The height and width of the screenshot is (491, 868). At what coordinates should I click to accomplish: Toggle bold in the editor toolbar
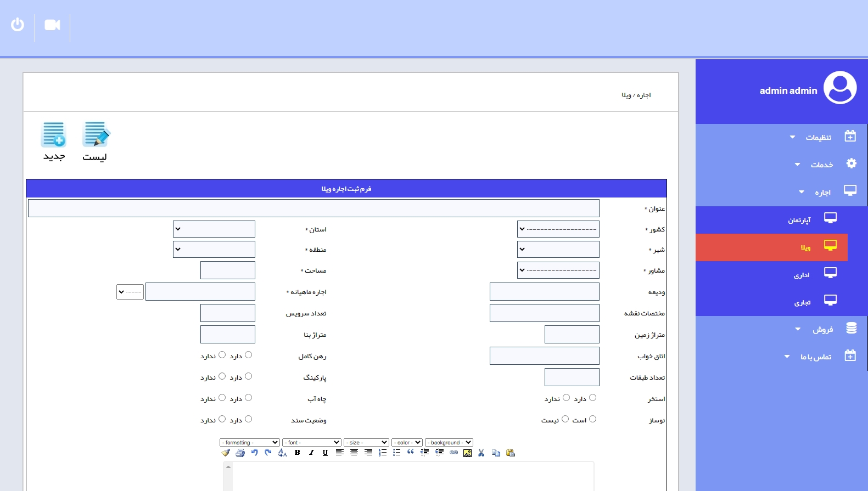(297, 453)
